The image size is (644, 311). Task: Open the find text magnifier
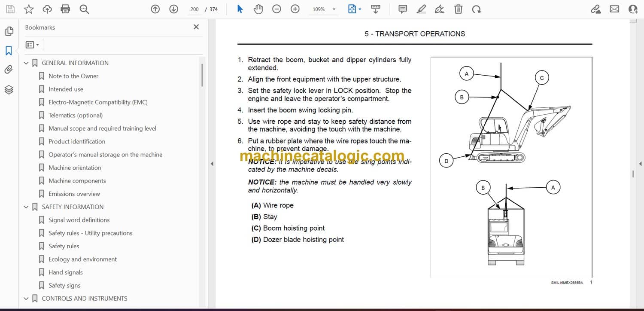[x=84, y=9]
